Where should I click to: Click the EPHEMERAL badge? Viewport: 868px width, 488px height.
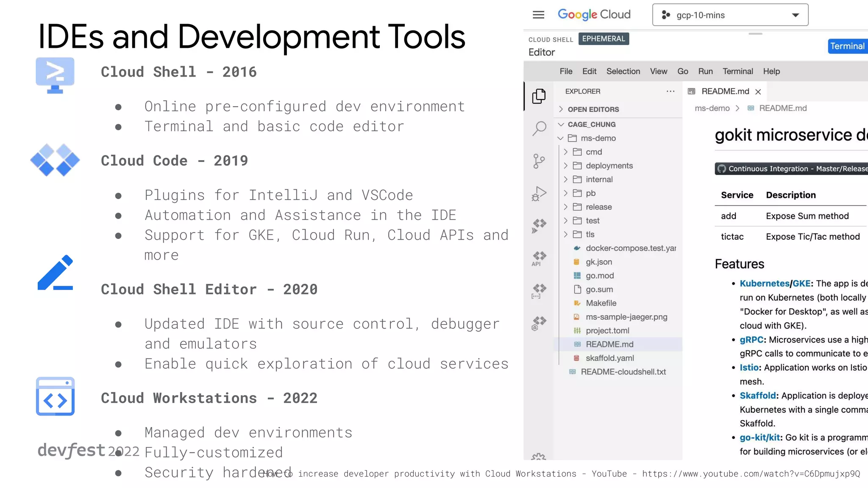point(604,39)
